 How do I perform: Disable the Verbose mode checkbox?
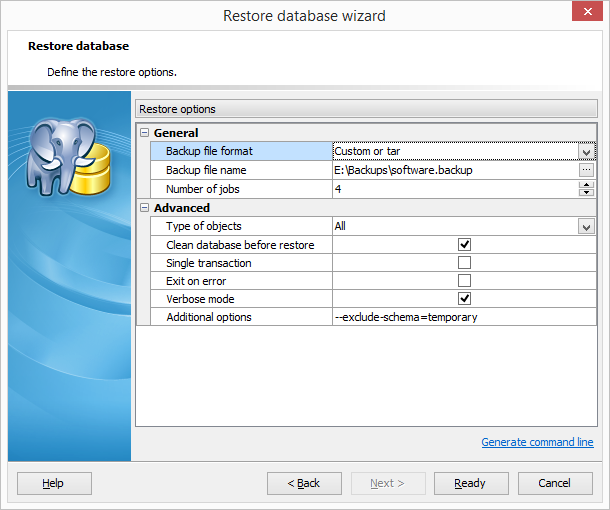(464, 299)
